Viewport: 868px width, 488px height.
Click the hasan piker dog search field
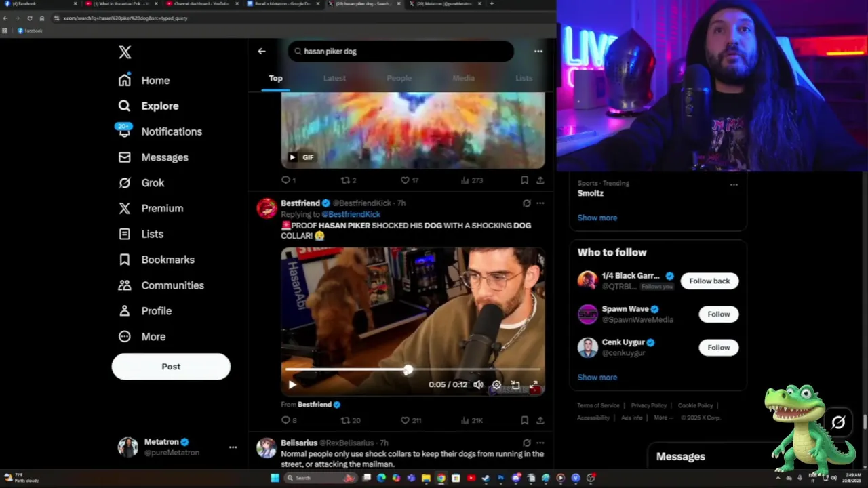[400, 51]
